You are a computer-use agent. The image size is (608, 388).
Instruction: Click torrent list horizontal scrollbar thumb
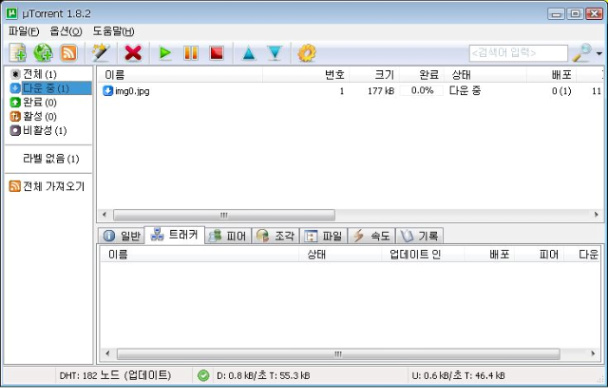coord(224,215)
